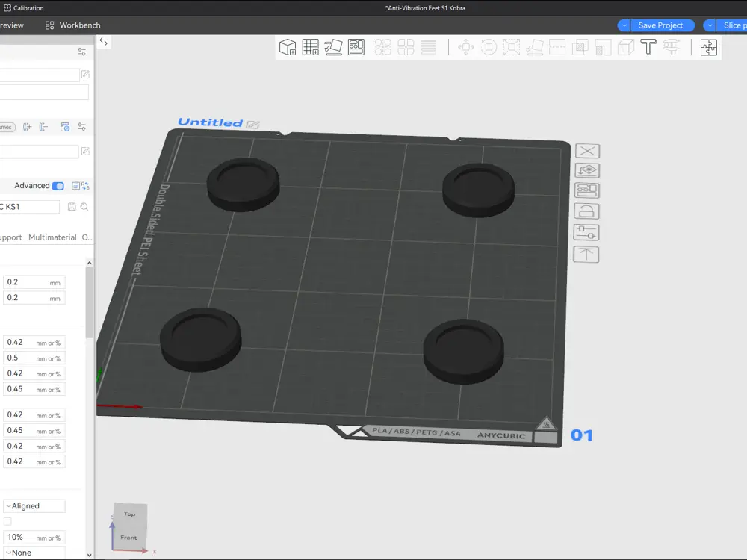Click the arrange objects on plate icon

[x=587, y=190]
